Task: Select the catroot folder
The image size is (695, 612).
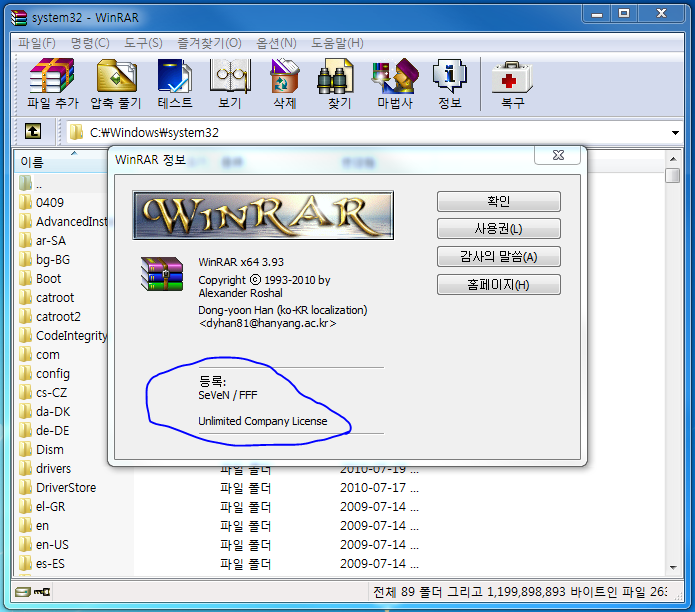Action: click(47, 297)
